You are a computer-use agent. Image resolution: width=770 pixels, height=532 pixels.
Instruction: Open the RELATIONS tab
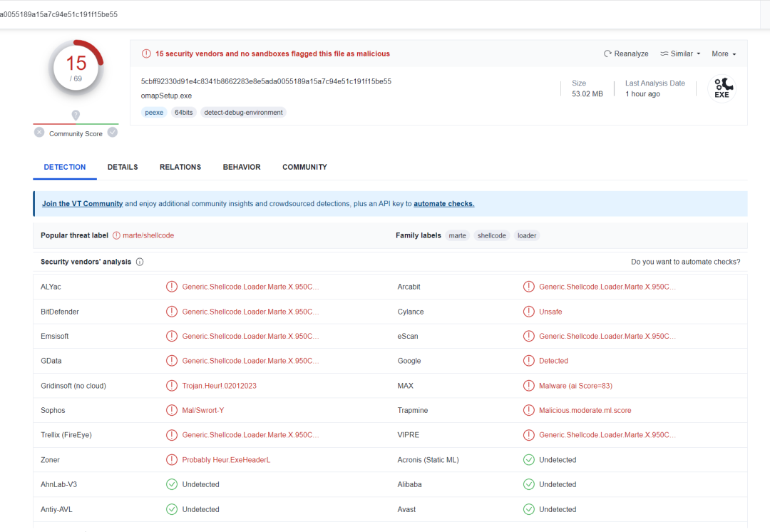(x=180, y=167)
